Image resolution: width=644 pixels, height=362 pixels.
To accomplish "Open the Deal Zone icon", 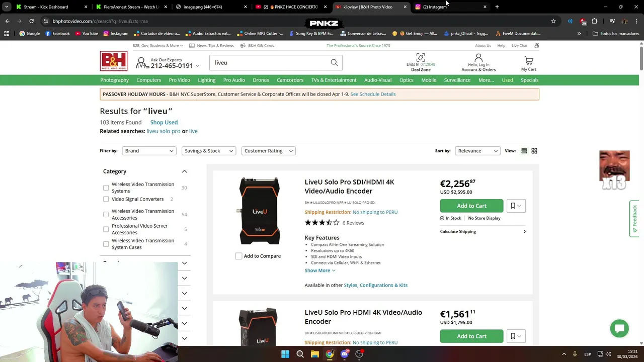I will (x=421, y=57).
